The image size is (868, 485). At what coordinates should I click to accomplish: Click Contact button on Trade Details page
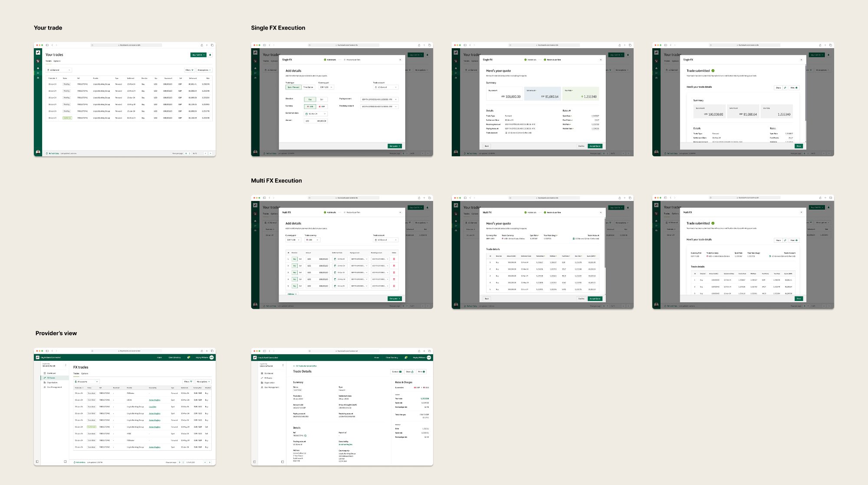(397, 372)
